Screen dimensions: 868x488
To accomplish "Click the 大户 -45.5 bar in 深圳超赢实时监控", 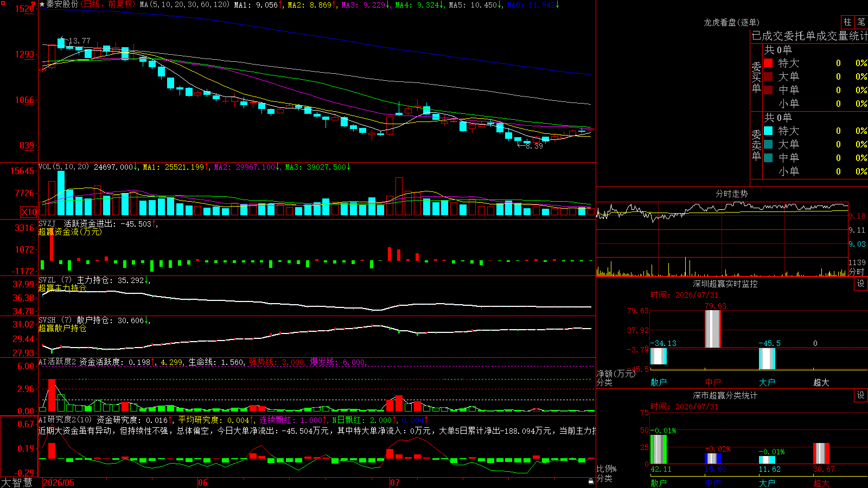I will point(767,359).
